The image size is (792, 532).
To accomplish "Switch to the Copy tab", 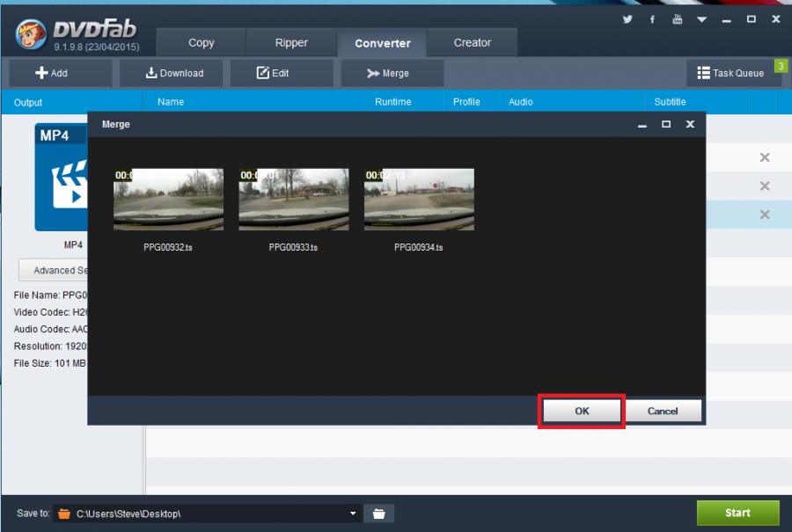I will 201,42.
